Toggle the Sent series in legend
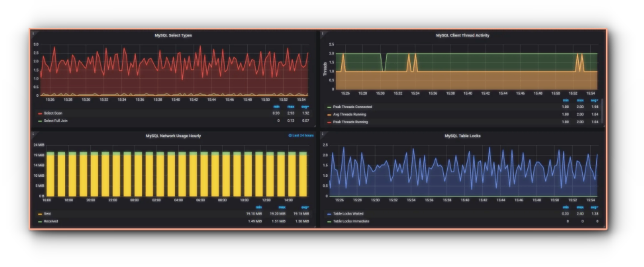This screenshot has height=267, width=644. pyautogui.click(x=47, y=214)
